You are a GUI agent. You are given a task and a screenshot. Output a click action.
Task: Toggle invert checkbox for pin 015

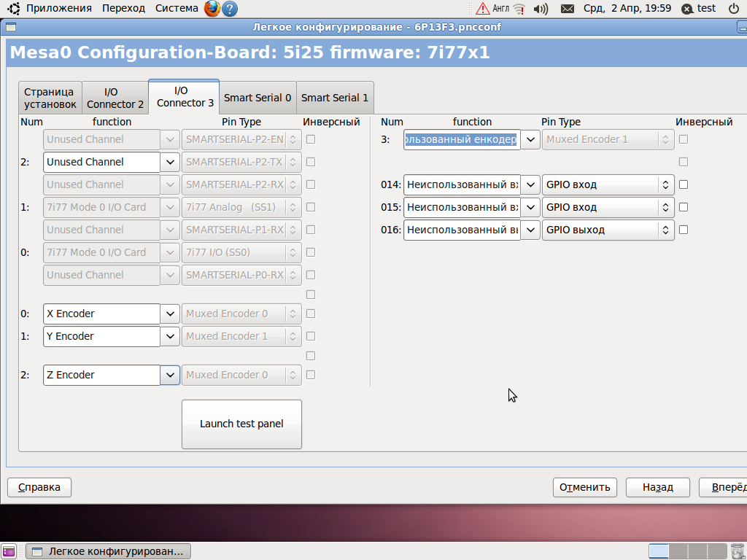(x=684, y=208)
